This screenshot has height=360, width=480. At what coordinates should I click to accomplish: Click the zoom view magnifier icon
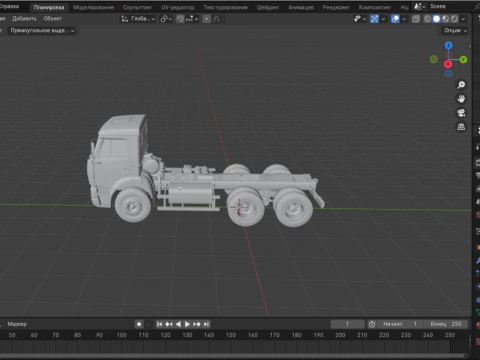[x=461, y=85]
